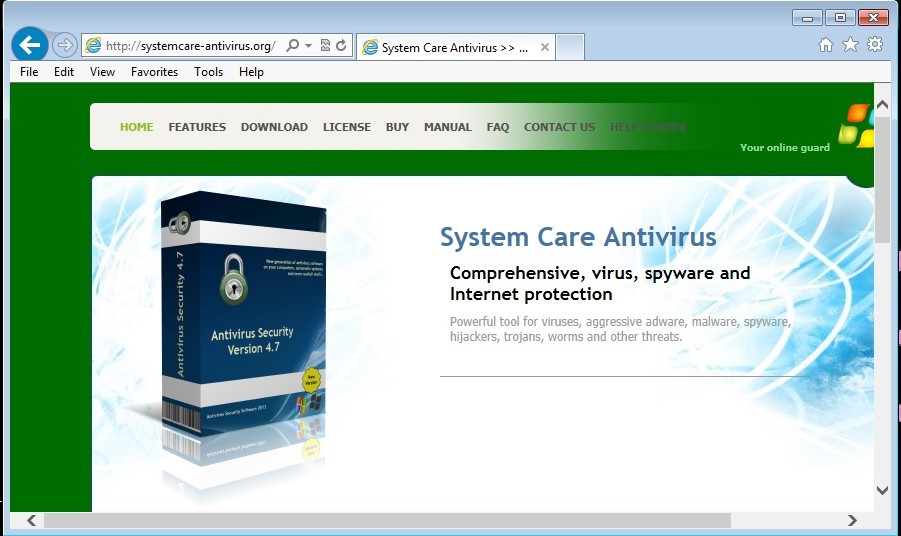Click the 'Your online guard' tagline
The image size is (901, 536).
click(x=785, y=148)
